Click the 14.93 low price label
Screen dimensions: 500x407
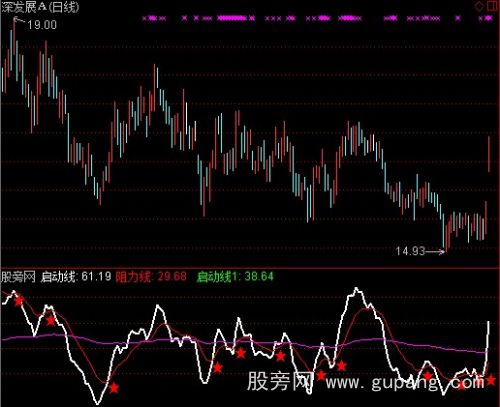(x=410, y=251)
